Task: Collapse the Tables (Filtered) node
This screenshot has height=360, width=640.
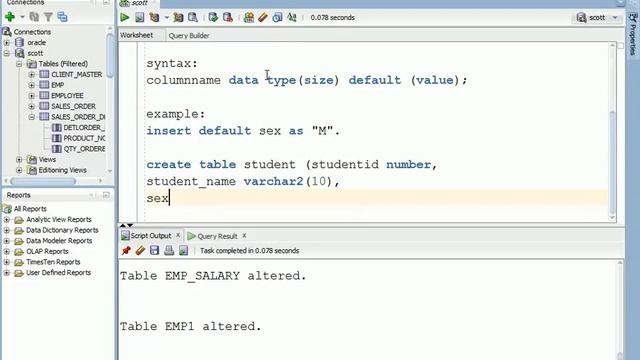Action: (x=19, y=64)
